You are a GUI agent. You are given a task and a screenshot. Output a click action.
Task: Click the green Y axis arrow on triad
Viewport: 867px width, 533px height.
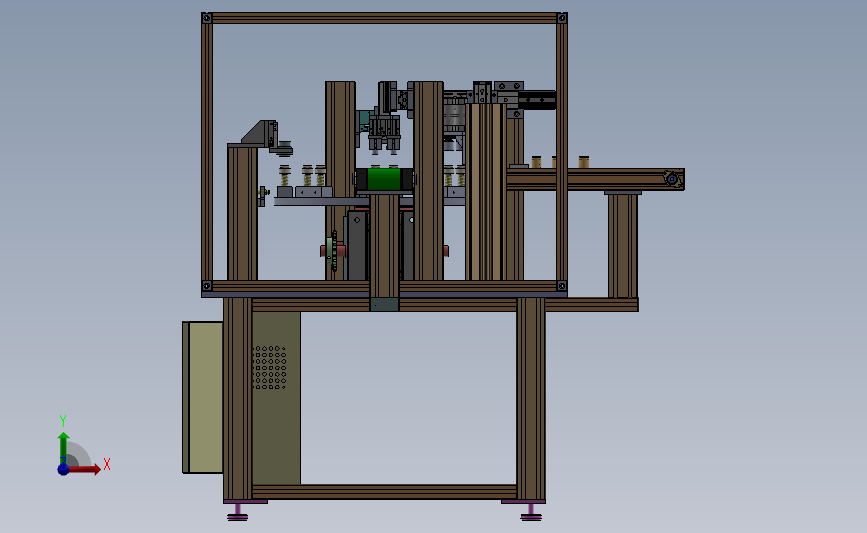point(64,447)
